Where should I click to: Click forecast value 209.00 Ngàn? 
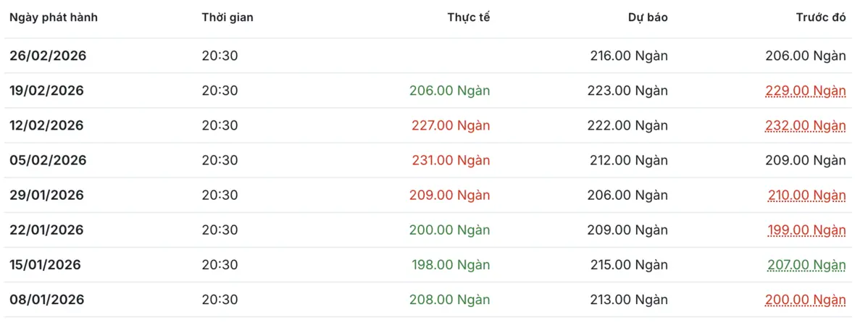coord(628,230)
